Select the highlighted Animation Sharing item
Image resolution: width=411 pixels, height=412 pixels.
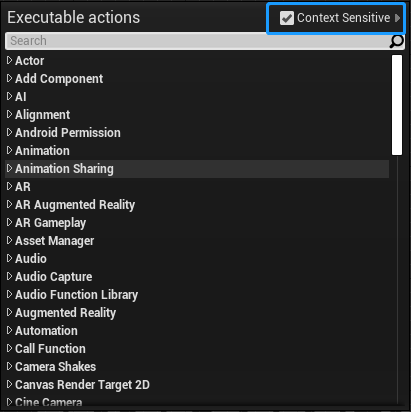[197, 169]
